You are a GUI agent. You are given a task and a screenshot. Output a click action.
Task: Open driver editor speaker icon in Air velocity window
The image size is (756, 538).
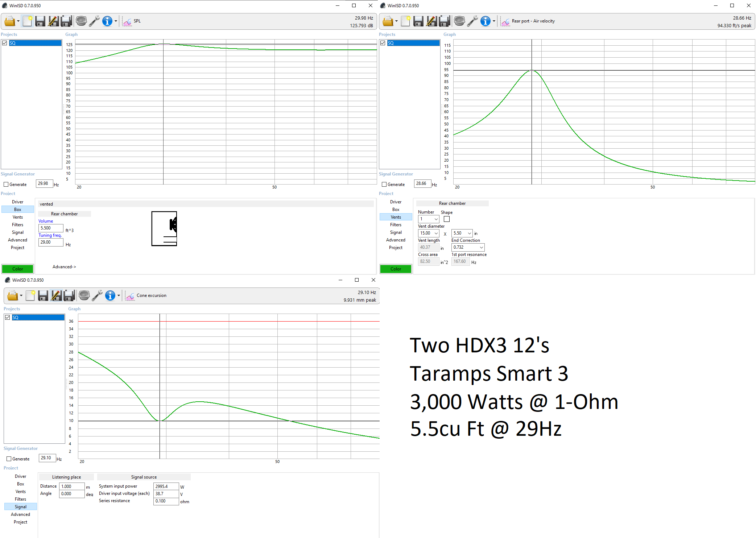coord(459,21)
